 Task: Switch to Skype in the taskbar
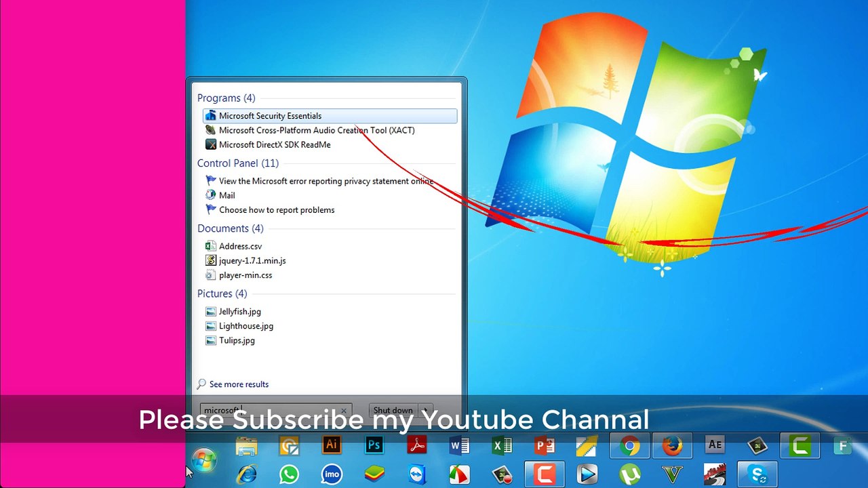click(x=757, y=474)
